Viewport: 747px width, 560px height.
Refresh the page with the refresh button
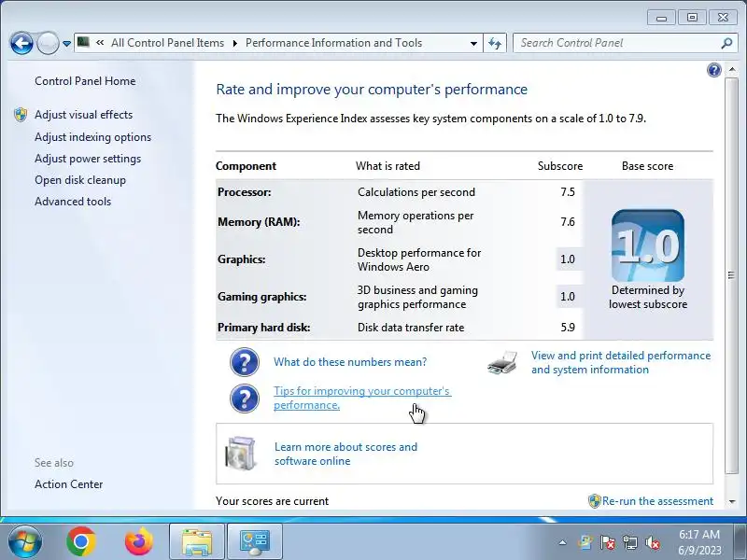tap(495, 43)
